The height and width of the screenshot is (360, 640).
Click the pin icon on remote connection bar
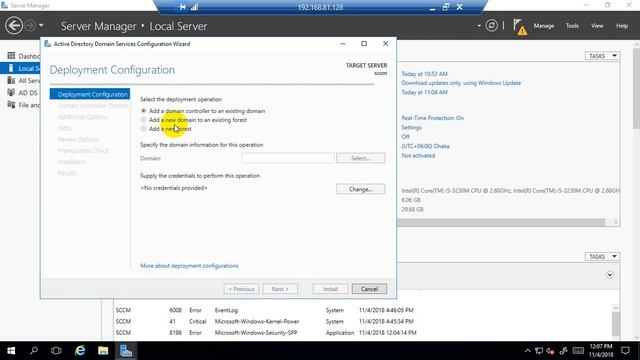[x=182, y=7]
